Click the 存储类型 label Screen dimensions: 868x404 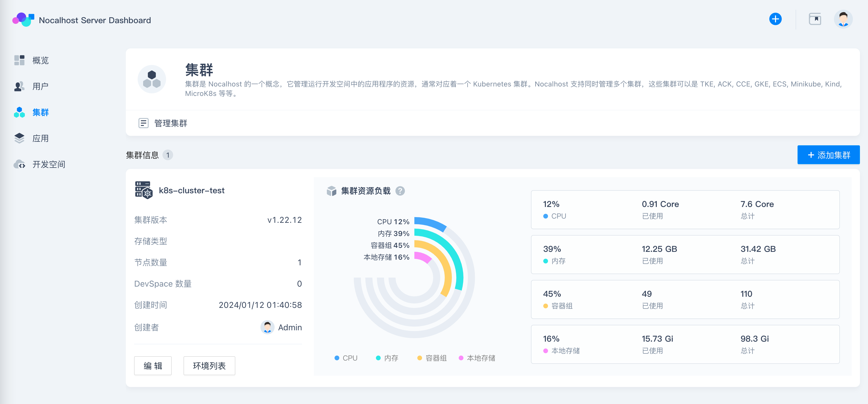tap(151, 241)
